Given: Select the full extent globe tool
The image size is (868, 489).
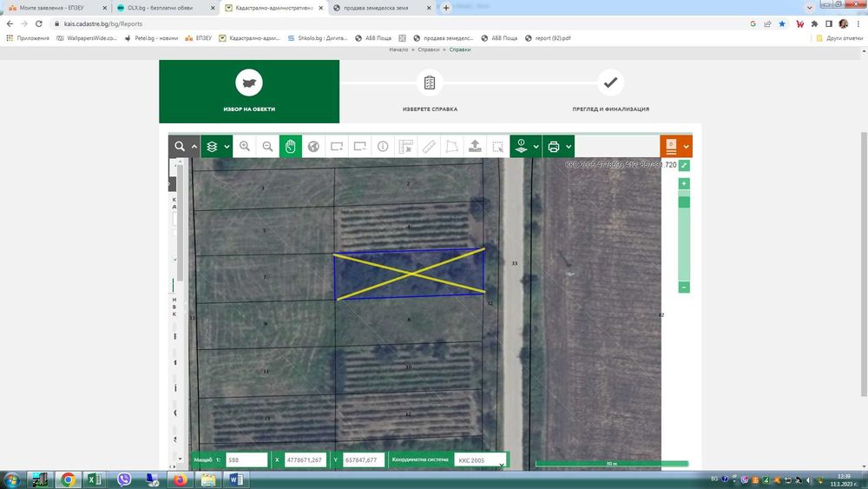Looking at the screenshot, I should click(313, 147).
